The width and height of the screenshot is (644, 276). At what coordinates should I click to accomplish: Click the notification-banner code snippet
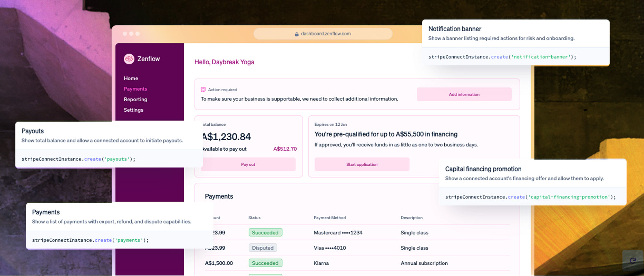[502, 57]
